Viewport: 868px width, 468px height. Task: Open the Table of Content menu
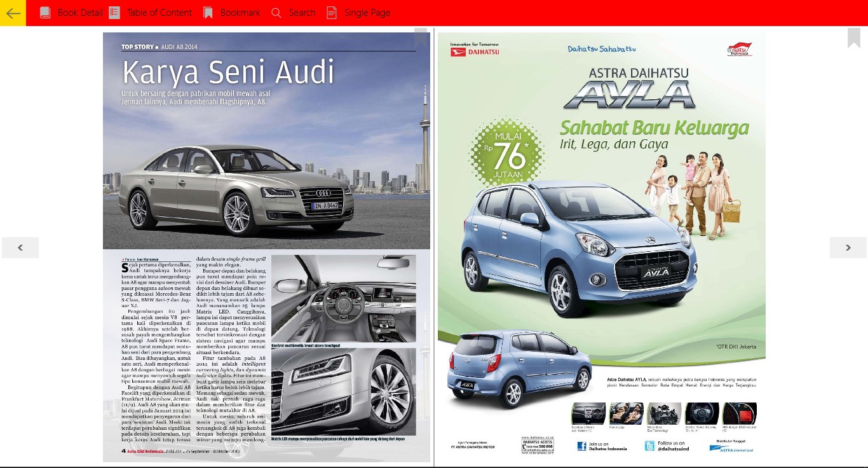coord(159,13)
